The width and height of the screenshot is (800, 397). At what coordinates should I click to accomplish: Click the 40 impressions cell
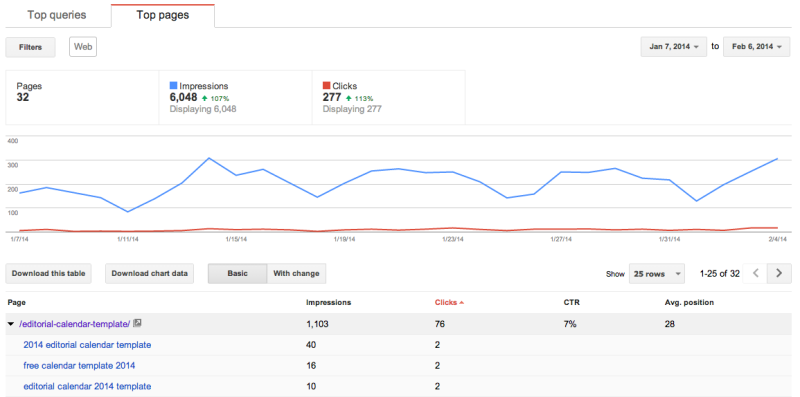(x=311, y=345)
